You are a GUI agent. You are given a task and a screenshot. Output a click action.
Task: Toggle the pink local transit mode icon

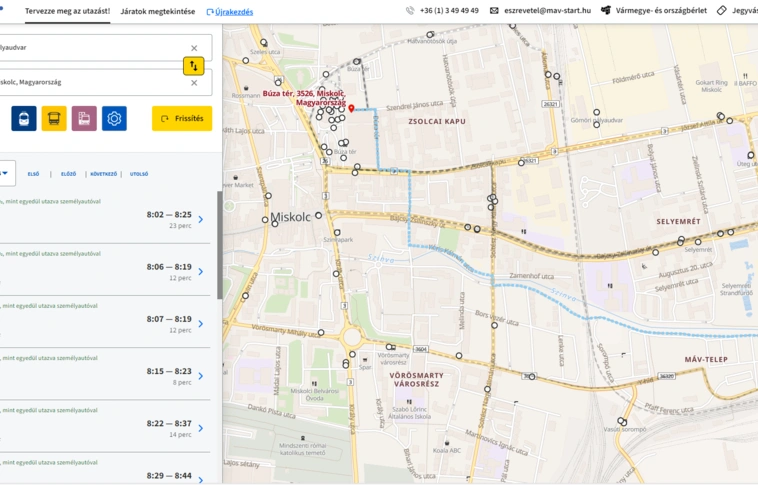pyautogui.click(x=84, y=119)
